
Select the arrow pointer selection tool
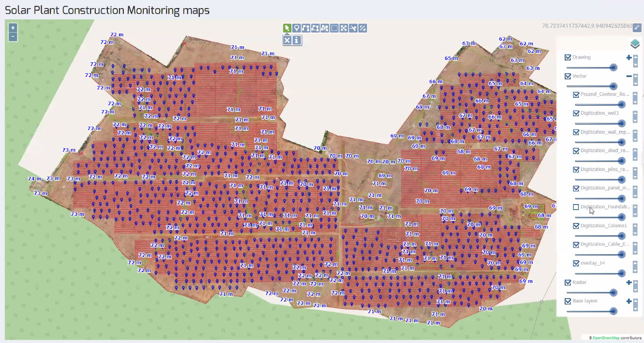tap(287, 28)
